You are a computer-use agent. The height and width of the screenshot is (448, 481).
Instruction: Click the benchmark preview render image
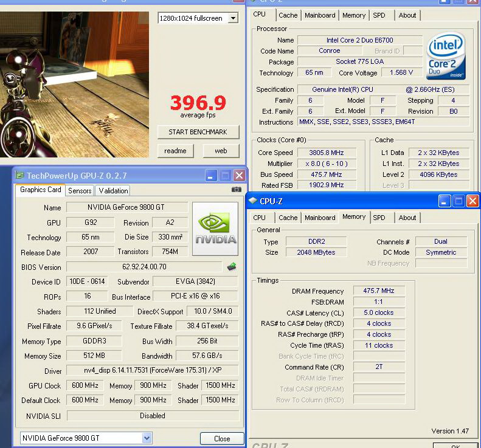pyautogui.click(x=75, y=84)
